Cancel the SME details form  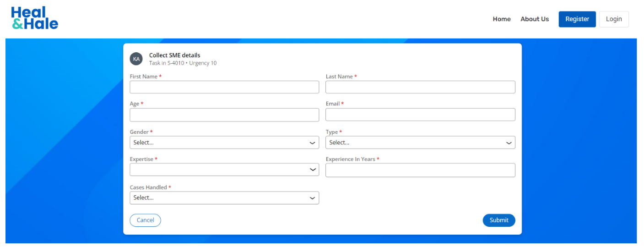coord(145,220)
